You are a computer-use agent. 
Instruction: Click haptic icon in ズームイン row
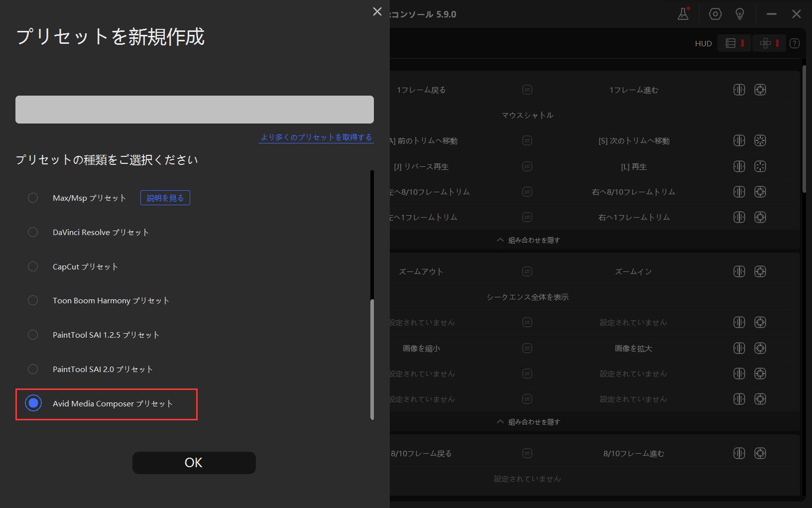(x=739, y=271)
